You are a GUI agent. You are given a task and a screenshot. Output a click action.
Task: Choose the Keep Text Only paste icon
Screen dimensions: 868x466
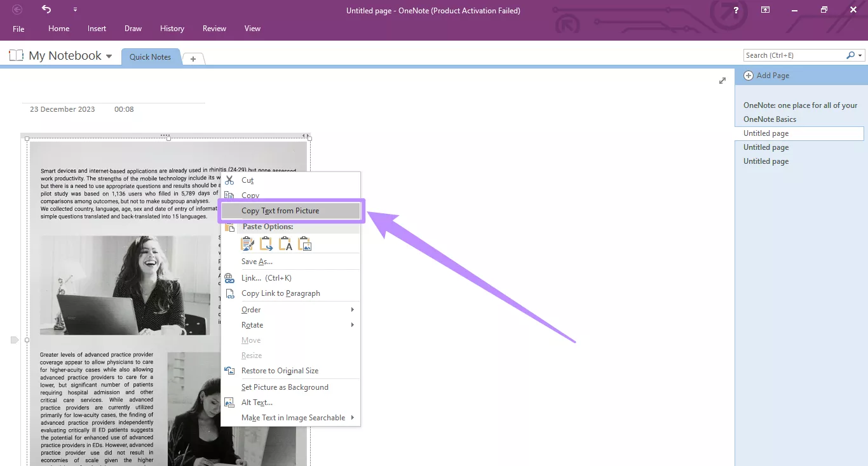[285, 243]
